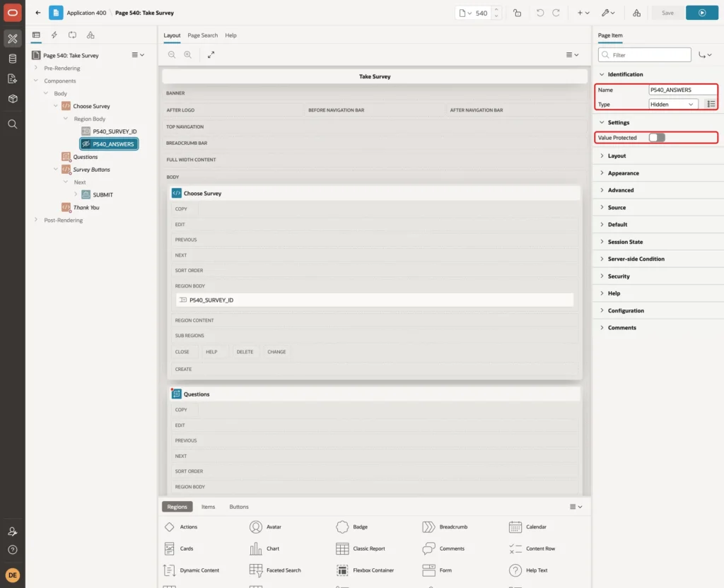Switch gallery to the Items tab
The width and height of the screenshot is (724, 588).
click(209, 507)
